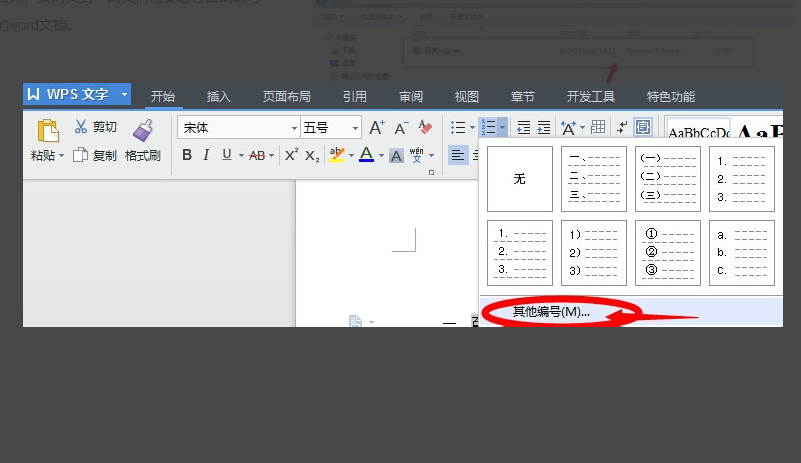This screenshot has width=801, height=463.
Task: Increase font size with A+ icon
Action: point(377,127)
